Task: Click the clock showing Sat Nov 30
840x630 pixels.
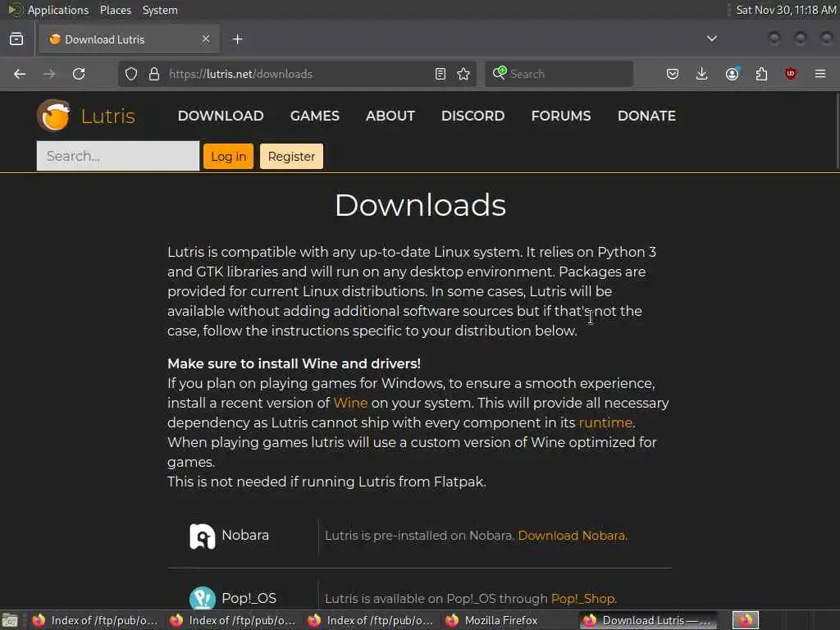Action: pos(786,10)
